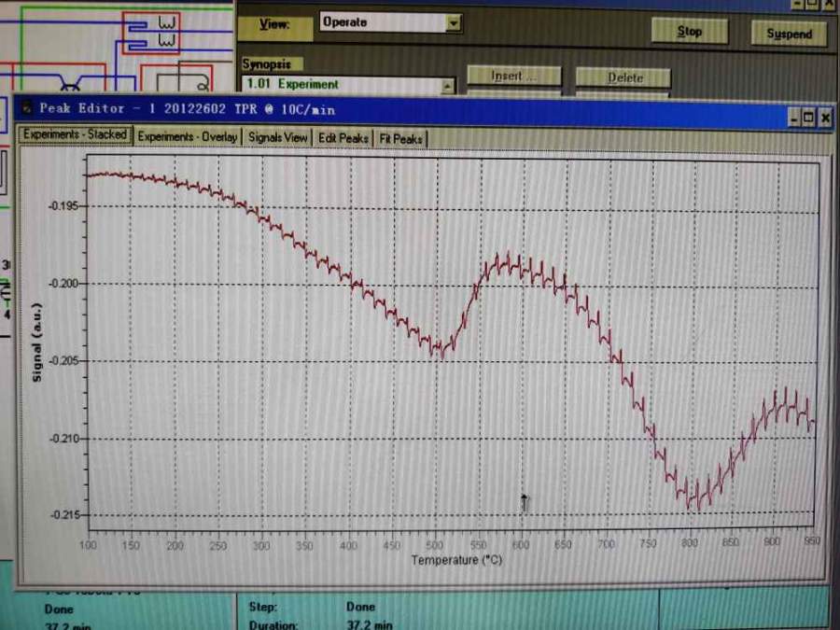The height and width of the screenshot is (630, 840).
Task: Open the Fit Peaks tab
Action: pyautogui.click(x=400, y=139)
